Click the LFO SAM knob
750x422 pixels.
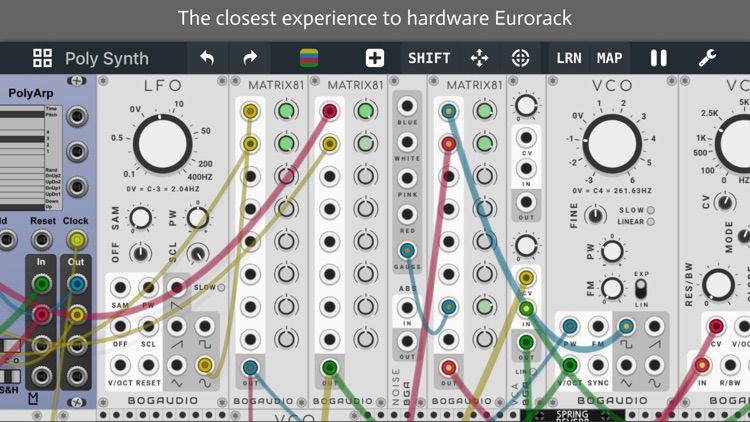point(141,218)
